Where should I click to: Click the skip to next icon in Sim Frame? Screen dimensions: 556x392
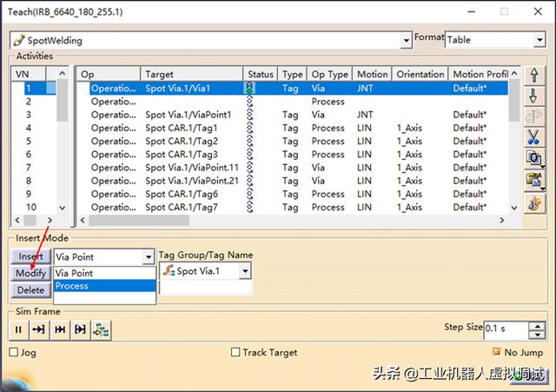60,330
